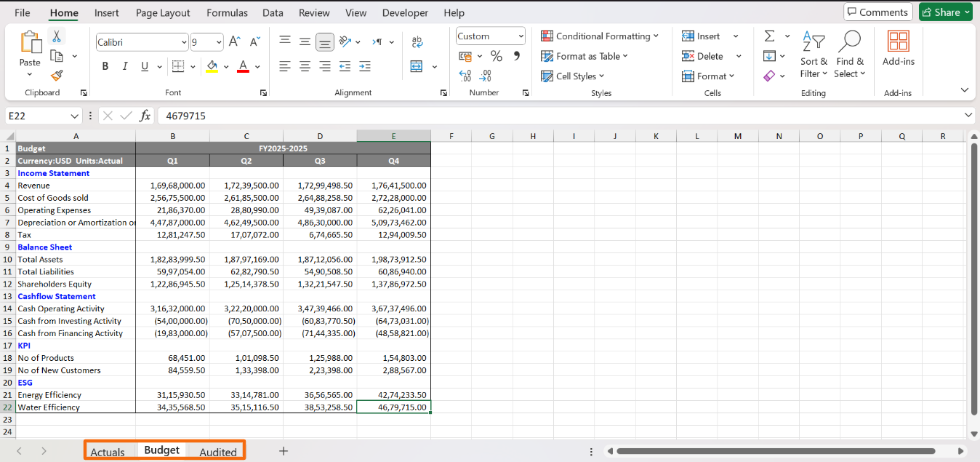Click the AutoSum sigma icon

point(769,36)
